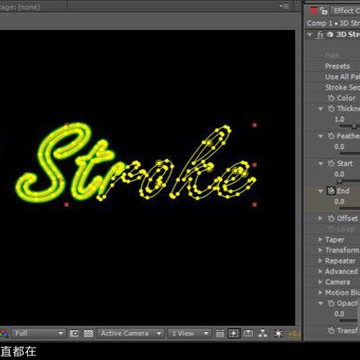Click the Thickness slider handle
360x360 pixels.
[x=354, y=126]
